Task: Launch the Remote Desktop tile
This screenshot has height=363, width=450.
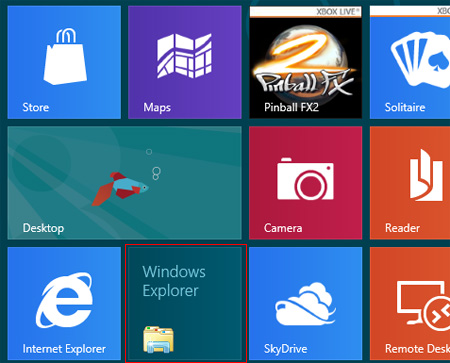Action: [x=410, y=304]
